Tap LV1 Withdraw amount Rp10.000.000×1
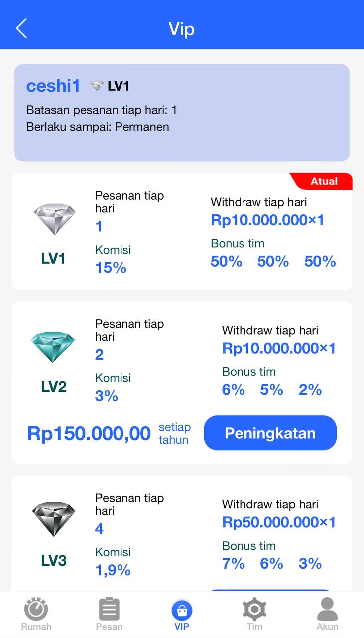Screen dimensions: 364x638 pyautogui.click(x=267, y=220)
